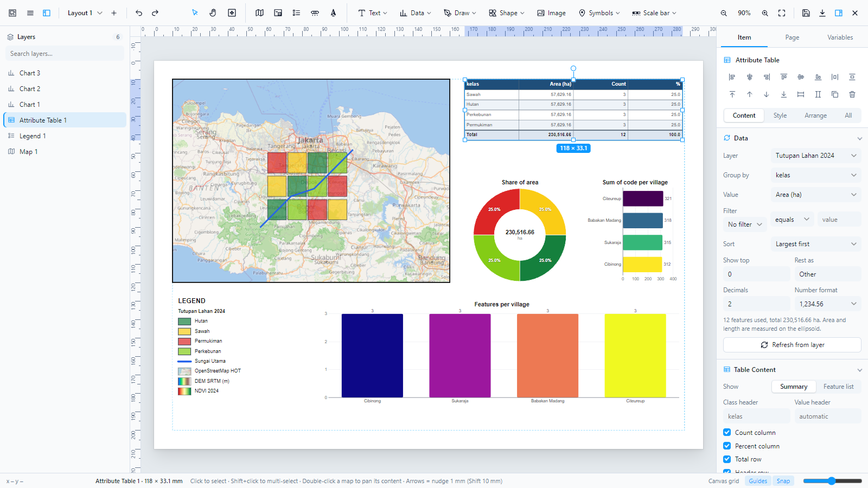Add a legend with the list icon
Image resolution: width=868 pixels, height=488 pixels.
[x=296, y=13]
